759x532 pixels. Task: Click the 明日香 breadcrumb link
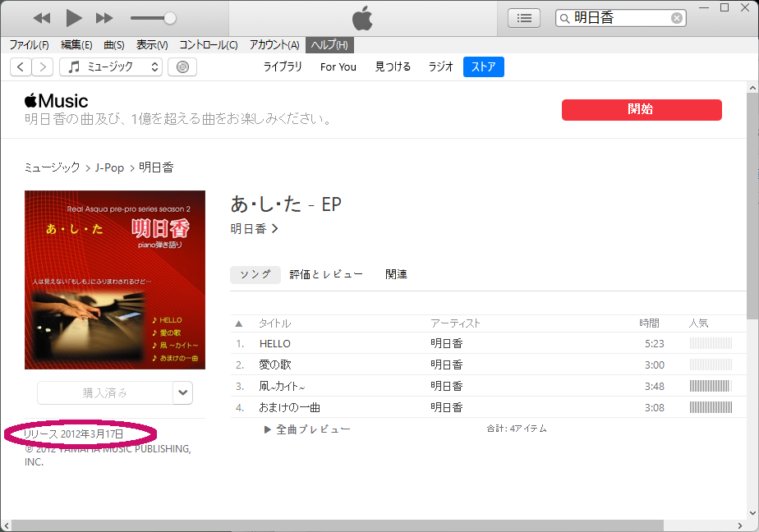click(x=156, y=167)
